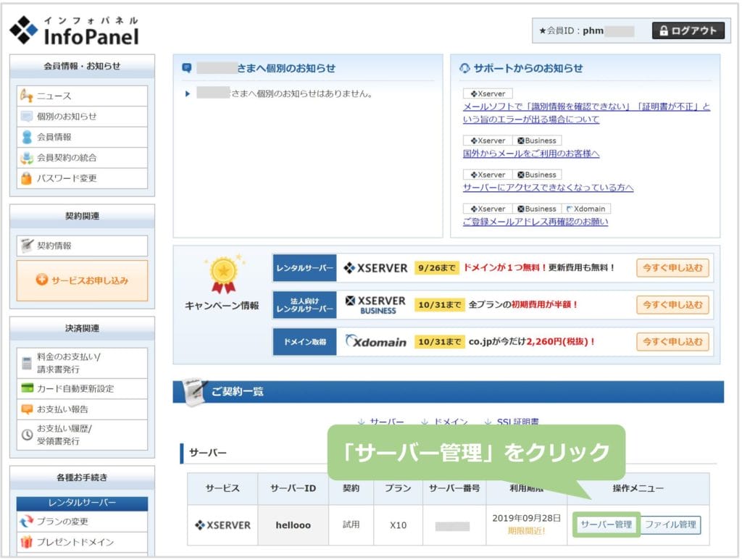Screen dimensions: 742x560
Task: Click the member contract merge icon
Action: pyautogui.click(x=27, y=157)
